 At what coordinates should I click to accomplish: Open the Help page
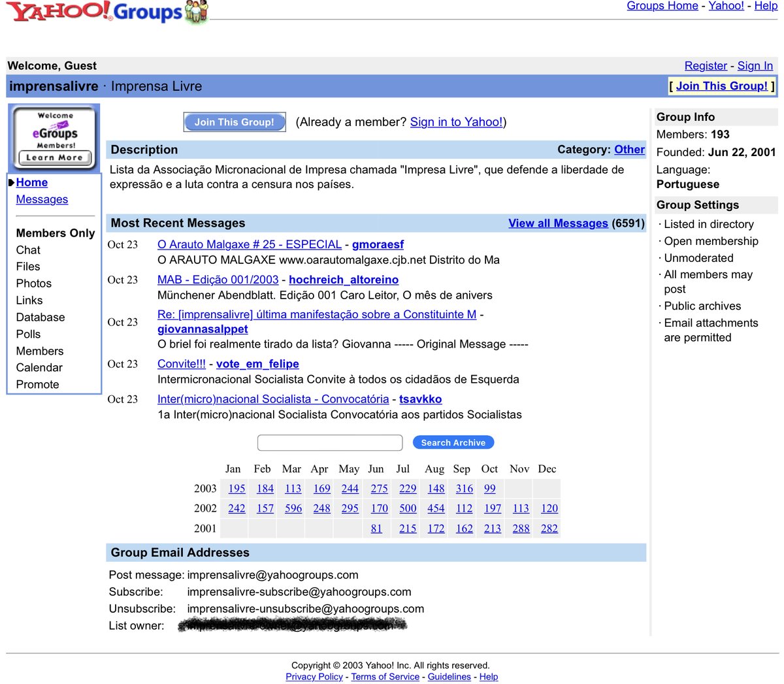tap(766, 5)
